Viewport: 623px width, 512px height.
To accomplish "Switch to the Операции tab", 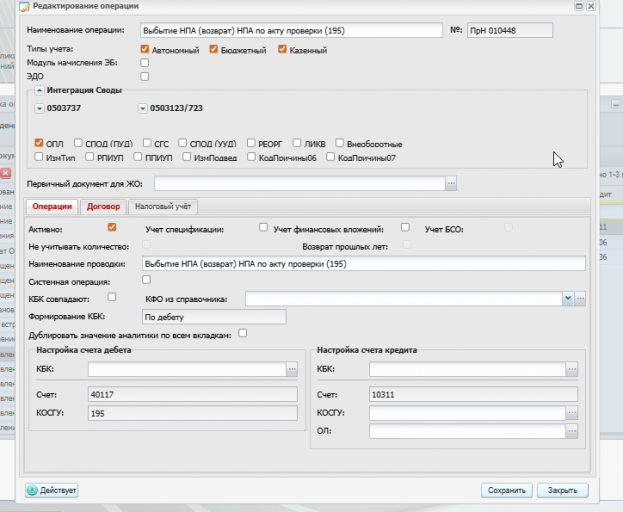I will [52, 207].
